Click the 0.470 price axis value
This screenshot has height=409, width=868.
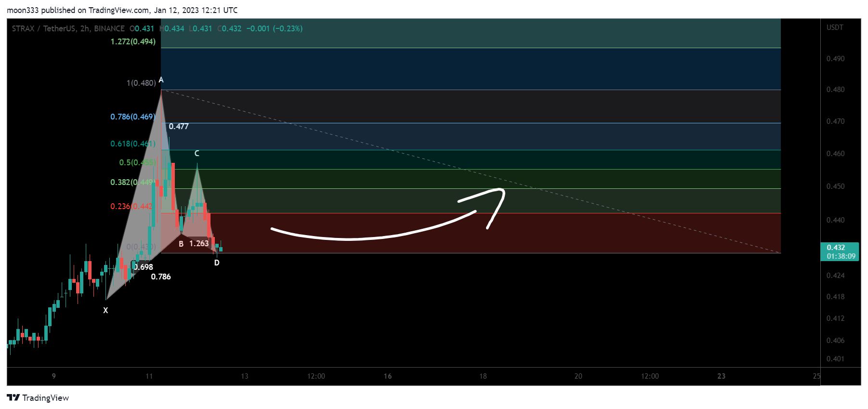(x=835, y=121)
